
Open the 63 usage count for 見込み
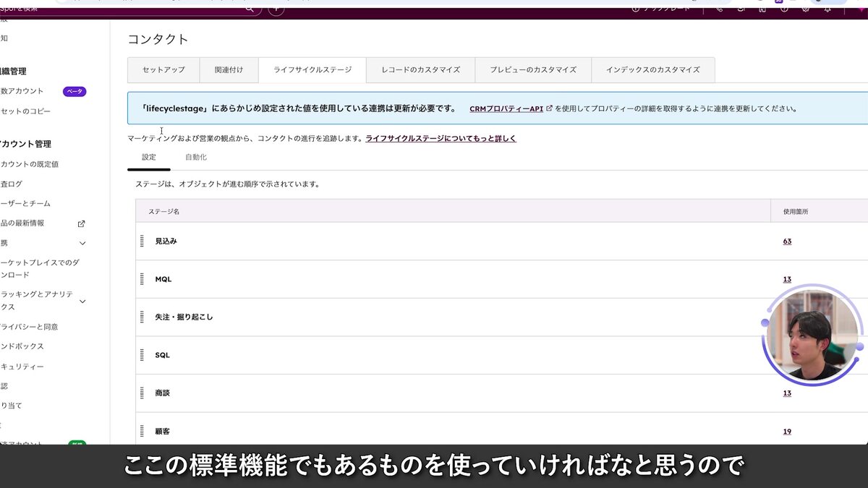(x=787, y=240)
